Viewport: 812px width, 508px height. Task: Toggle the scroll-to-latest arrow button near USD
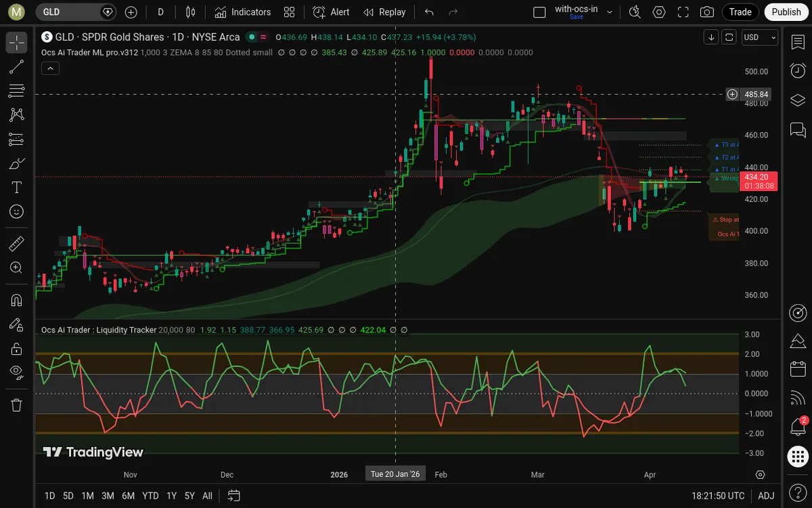tap(711, 37)
